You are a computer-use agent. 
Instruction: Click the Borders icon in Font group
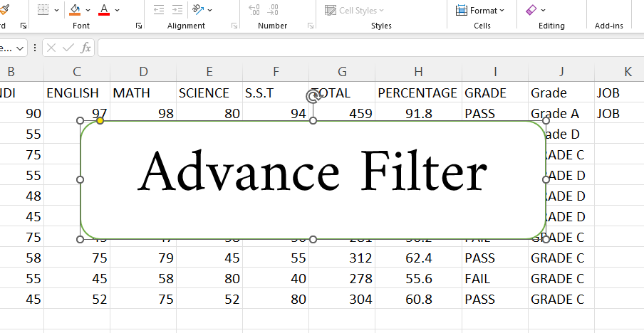[x=43, y=10]
